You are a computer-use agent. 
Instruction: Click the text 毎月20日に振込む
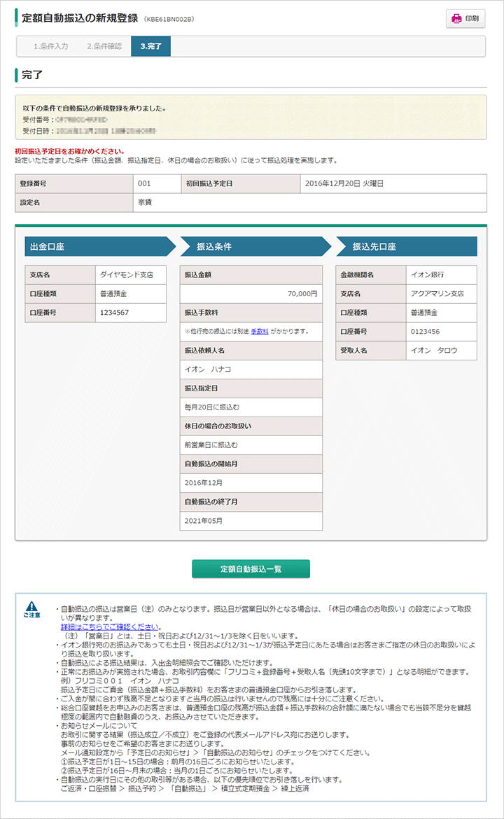[x=212, y=407]
